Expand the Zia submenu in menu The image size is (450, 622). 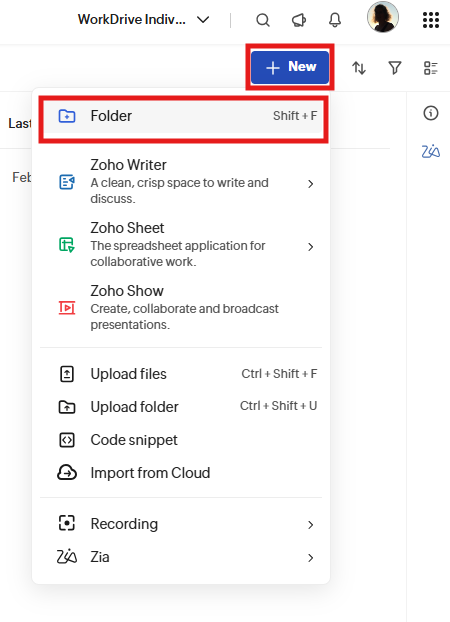(181, 557)
